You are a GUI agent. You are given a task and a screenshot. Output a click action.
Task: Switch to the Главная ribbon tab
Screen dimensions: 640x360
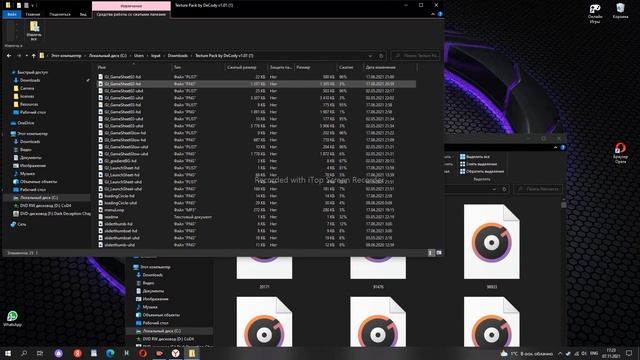pos(33,14)
